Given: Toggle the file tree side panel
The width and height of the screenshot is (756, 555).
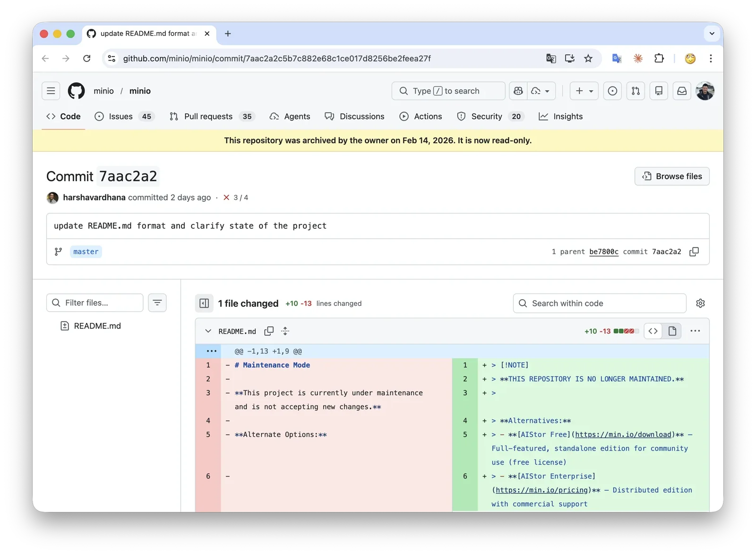Looking at the screenshot, I should pos(204,303).
